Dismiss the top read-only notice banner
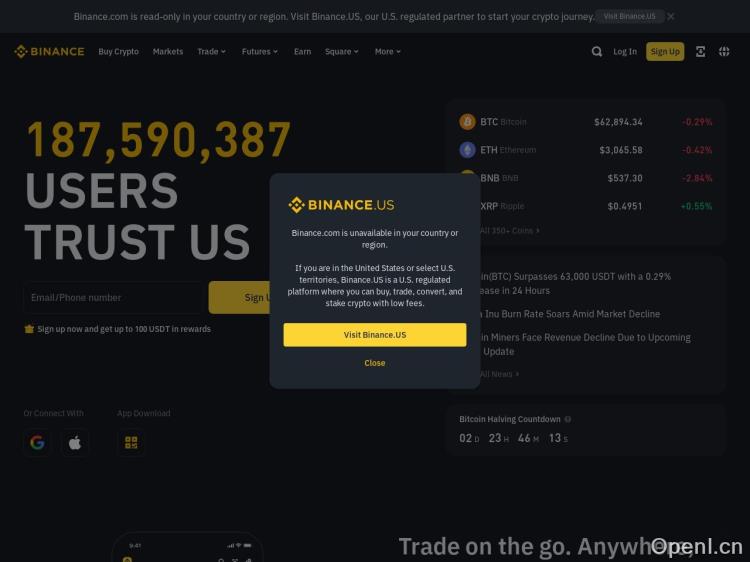This screenshot has height=562, width=750. click(671, 16)
